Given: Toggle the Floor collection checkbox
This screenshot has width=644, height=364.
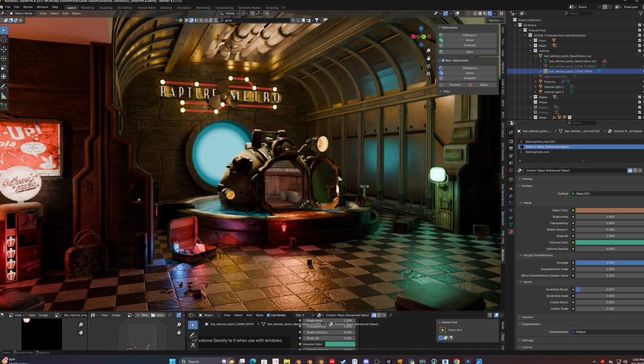Looking at the screenshot, I should pyautogui.click(x=639, y=40).
